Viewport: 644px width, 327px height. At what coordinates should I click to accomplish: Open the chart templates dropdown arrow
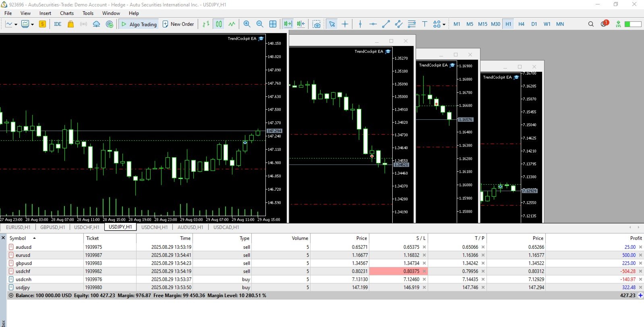(x=32, y=24)
